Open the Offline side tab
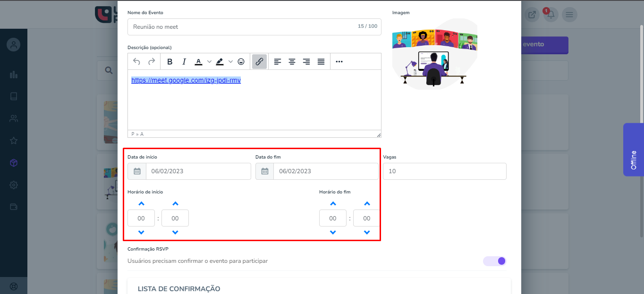This screenshot has height=294, width=644. pyautogui.click(x=634, y=150)
